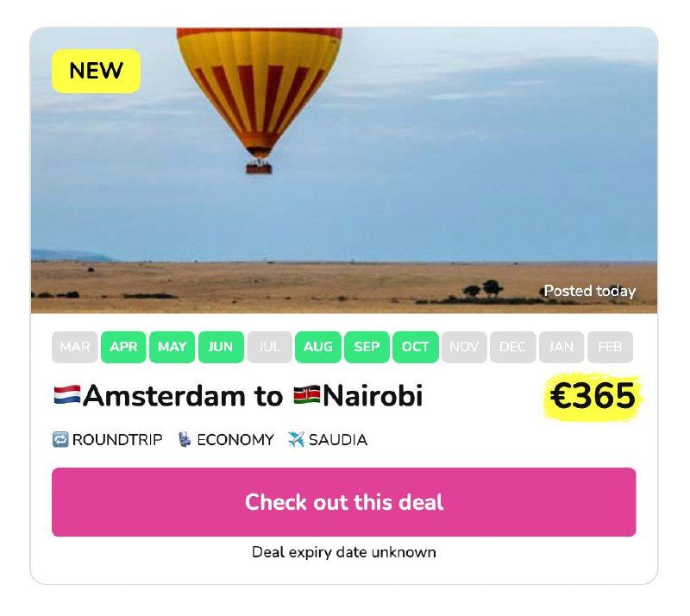Click the greyed-out MAR month chip
The width and height of the screenshot is (690, 616).
pyautogui.click(x=74, y=347)
